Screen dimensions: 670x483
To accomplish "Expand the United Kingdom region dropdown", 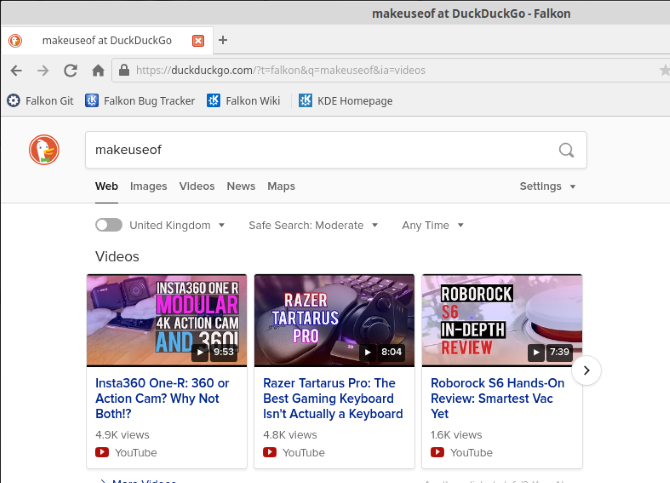I will coord(177,225).
